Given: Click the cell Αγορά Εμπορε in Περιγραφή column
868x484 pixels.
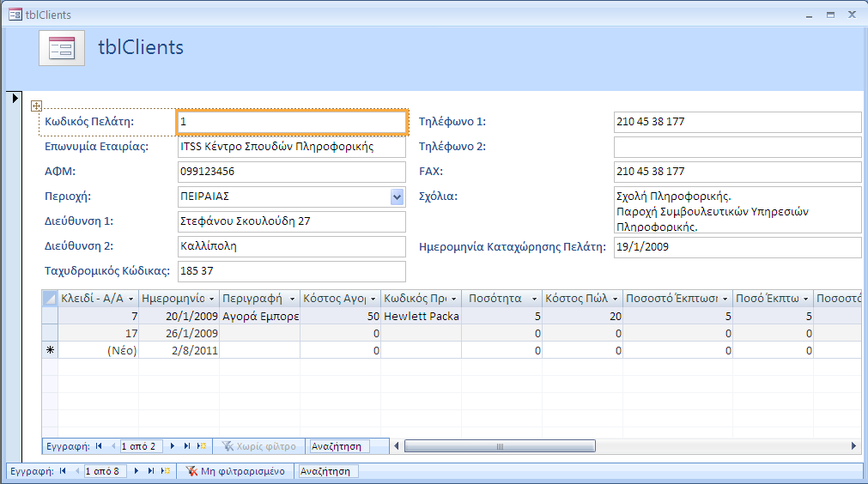Looking at the screenshot, I should point(259,316).
